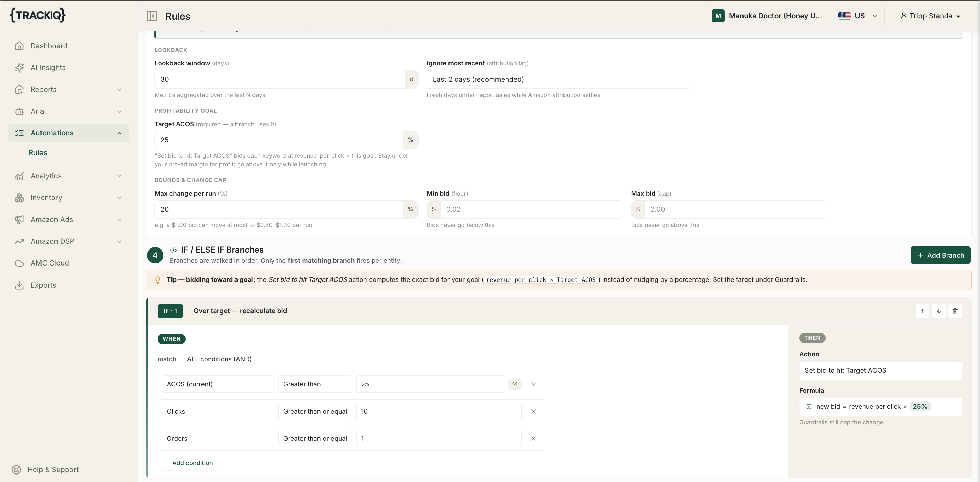Click the Exports download icon

pos(19,285)
